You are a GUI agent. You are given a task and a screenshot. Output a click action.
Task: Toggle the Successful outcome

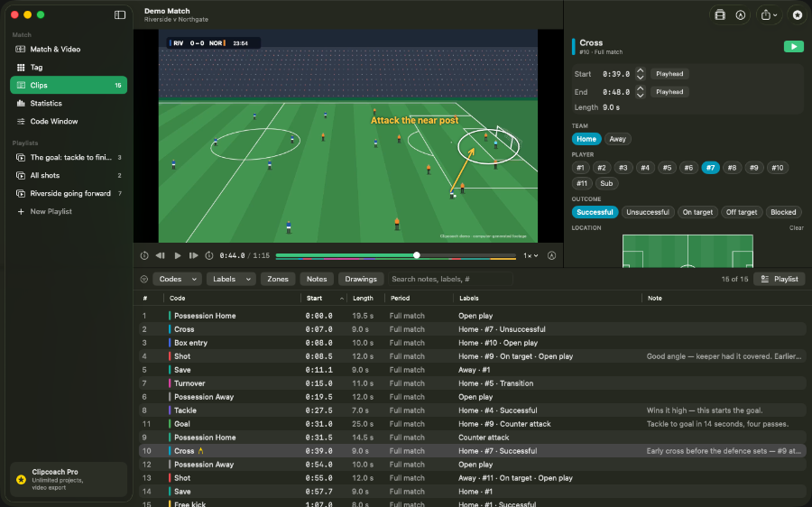(x=595, y=212)
